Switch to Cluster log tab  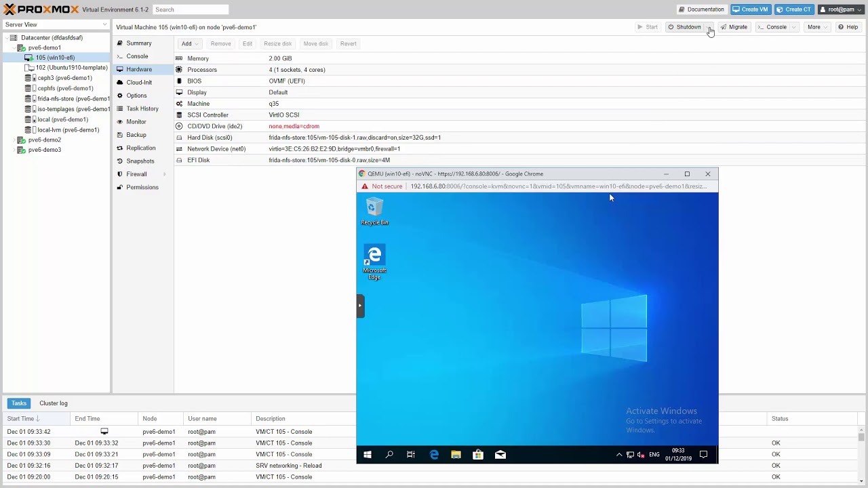[54, 403]
